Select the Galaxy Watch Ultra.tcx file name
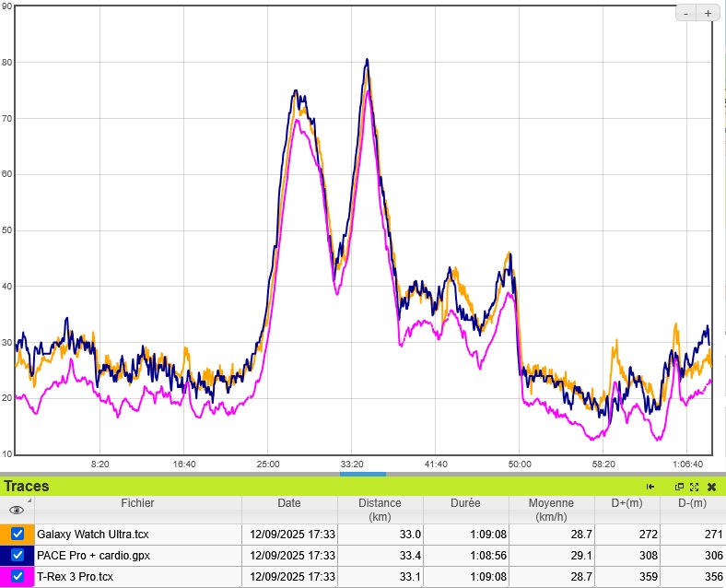Viewport: 726px width, 588px height. (93, 534)
